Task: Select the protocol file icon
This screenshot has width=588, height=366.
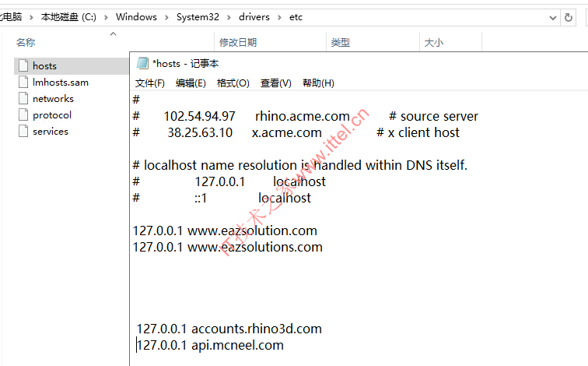Action: [23, 115]
